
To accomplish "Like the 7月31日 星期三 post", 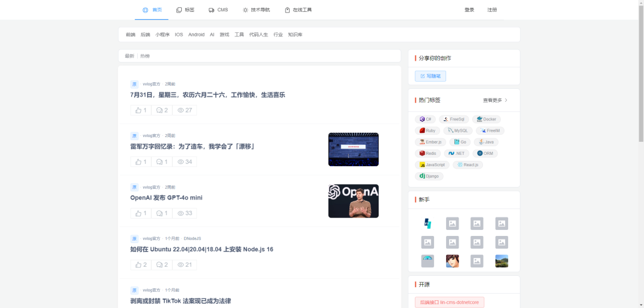I will [x=141, y=110].
